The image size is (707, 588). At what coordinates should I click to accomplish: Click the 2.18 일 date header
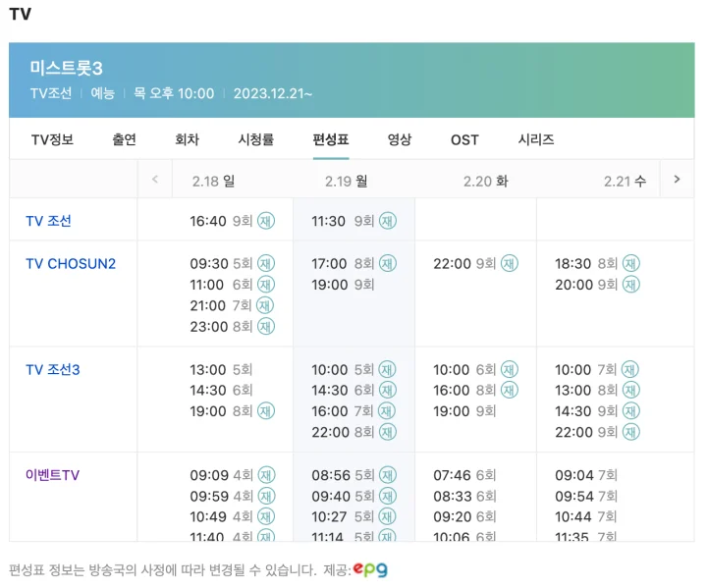(213, 182)
